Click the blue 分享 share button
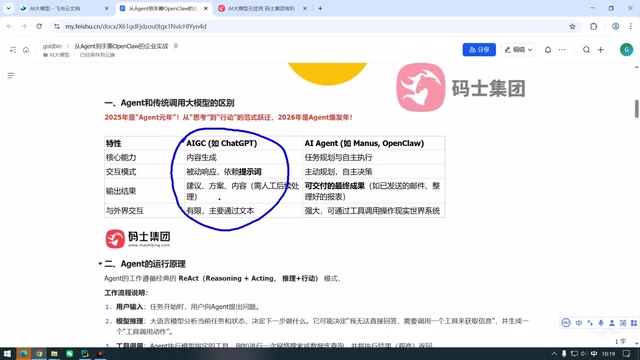This screenshot has height=360, width=640. [x=479, y=50]
